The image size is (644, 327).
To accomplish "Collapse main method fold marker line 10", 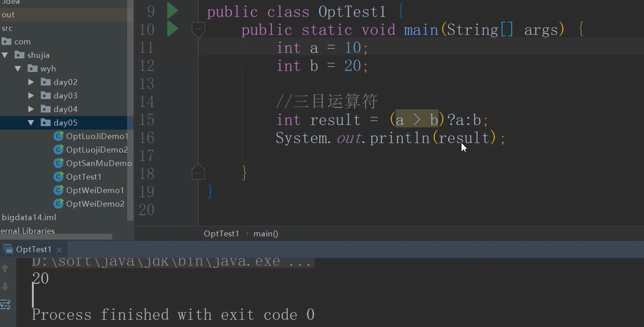I will (198, 29).
